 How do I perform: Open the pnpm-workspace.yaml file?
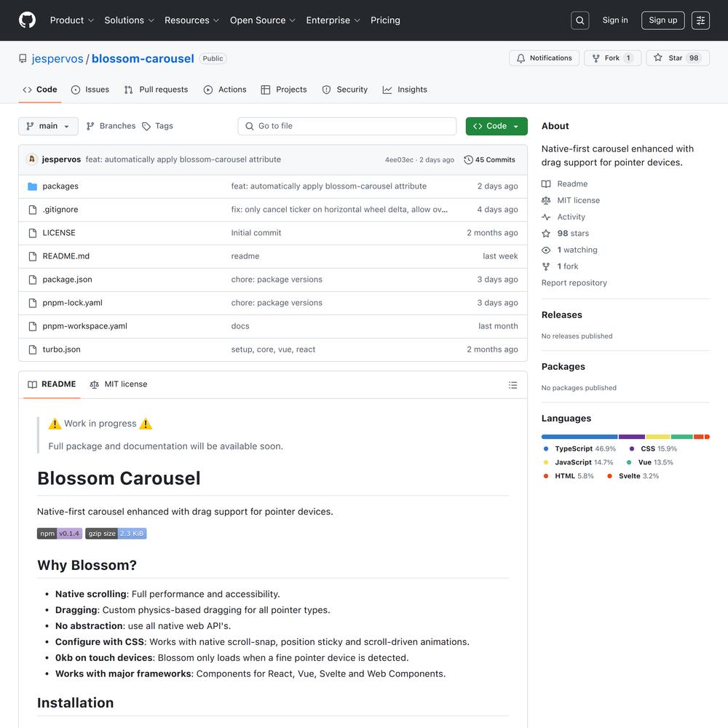tap(85, 326)
